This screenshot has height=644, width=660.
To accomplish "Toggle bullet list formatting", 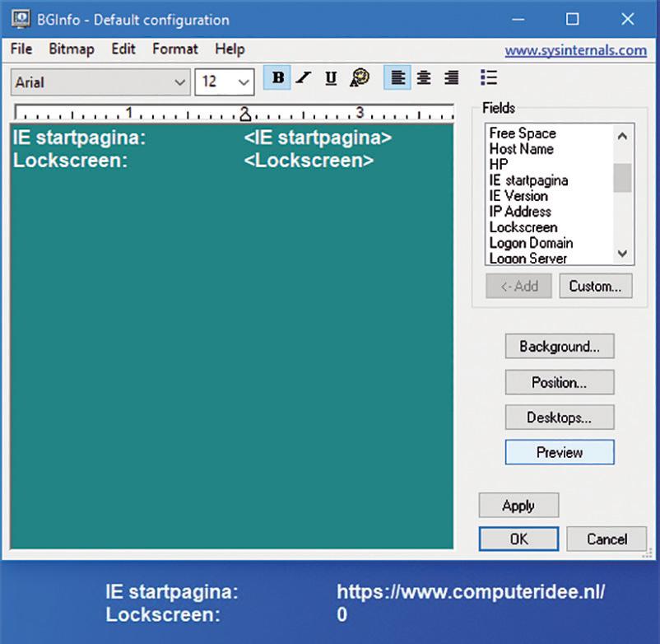I will point(489,78).
